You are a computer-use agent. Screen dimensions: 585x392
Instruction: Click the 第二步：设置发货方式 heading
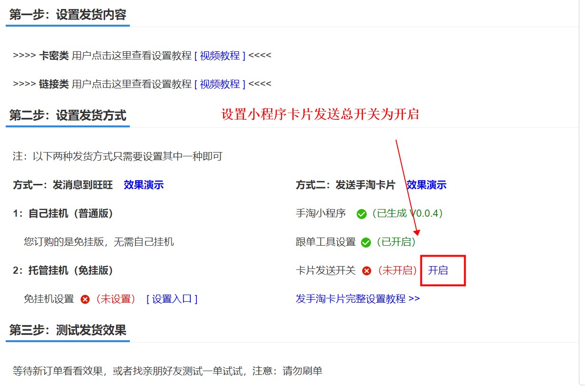pos(68,115)
